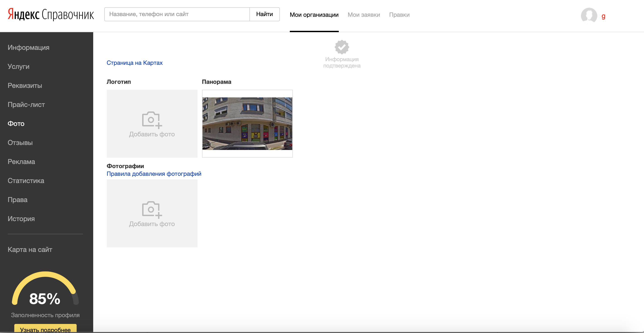644x333 pixels.
Task: Open Правила добавления фотографий link
Action: tap(154, 174)
